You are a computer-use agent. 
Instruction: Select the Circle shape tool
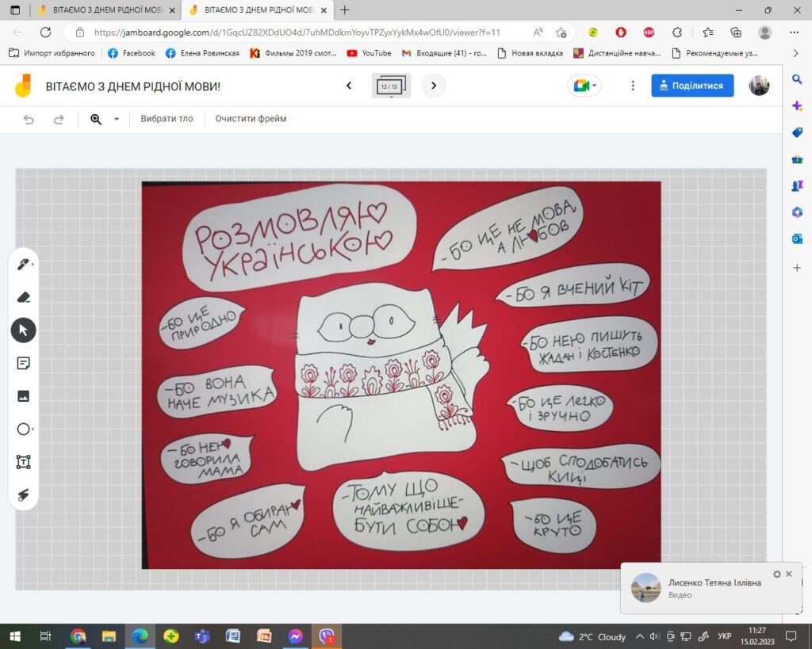point(23,429)
